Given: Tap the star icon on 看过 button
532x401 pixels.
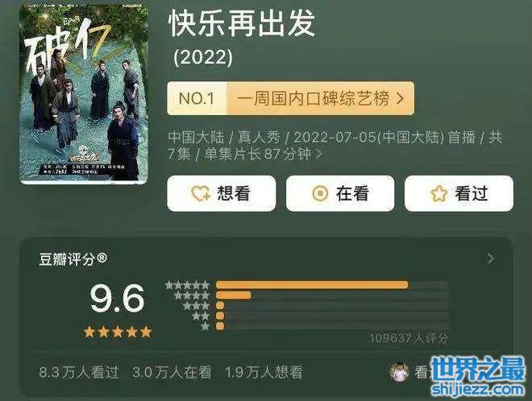Looking at the screenshot, I should [438, 194].
